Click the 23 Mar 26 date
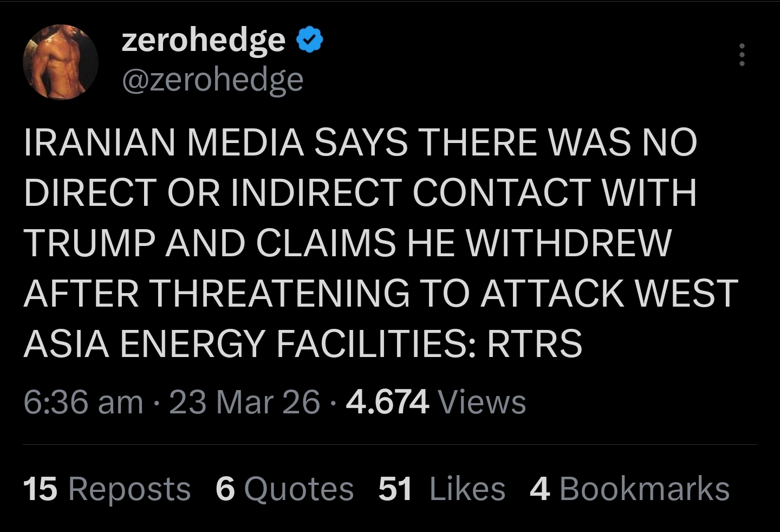Image resolution: width=780 pixels, height=532 pixels. point(245,402)
